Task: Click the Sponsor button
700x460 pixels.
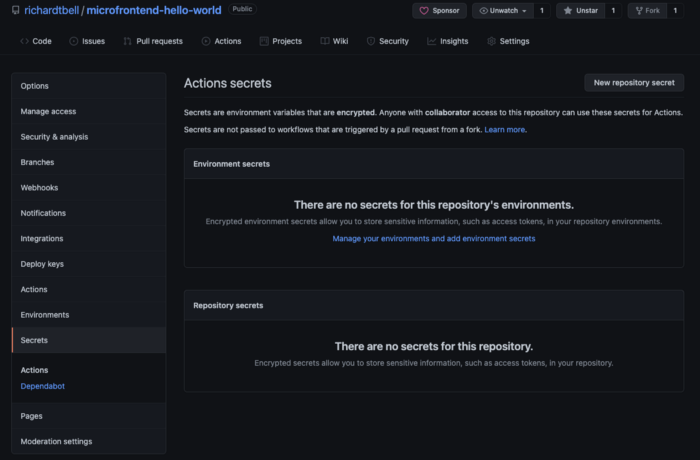Action: (439, 11)
